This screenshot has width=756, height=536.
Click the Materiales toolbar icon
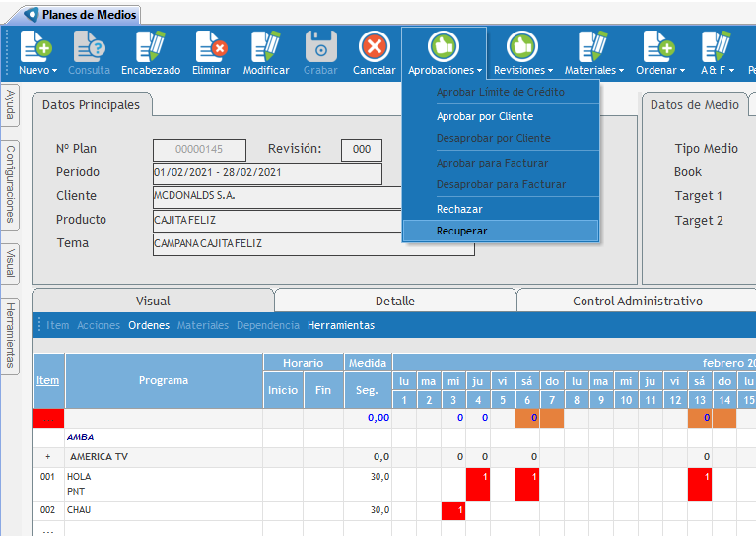coord(592,46)
